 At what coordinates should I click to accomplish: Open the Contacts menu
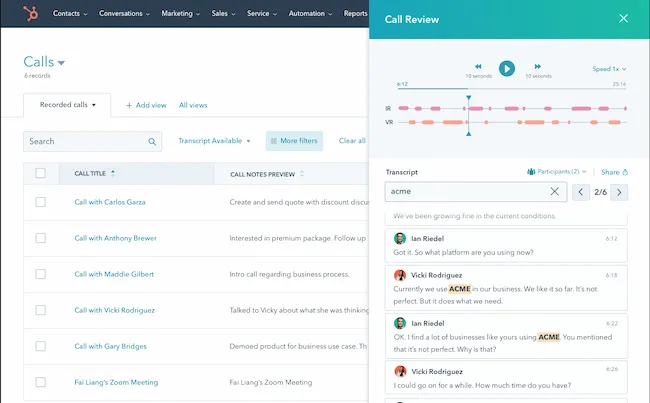[70, 13]
